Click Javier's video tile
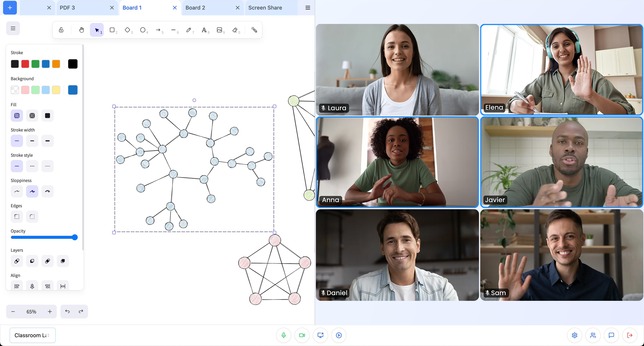 point(561,162)
